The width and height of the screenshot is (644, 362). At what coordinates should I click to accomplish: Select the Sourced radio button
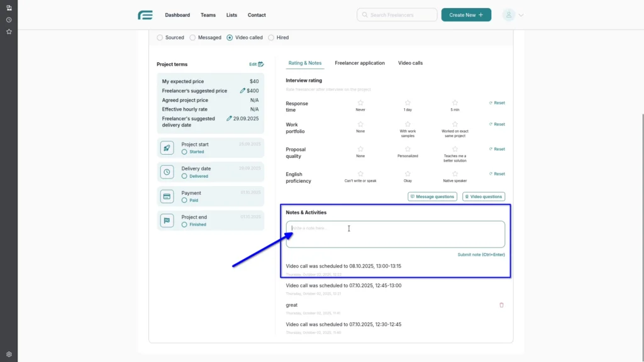[x=160, y=37]
